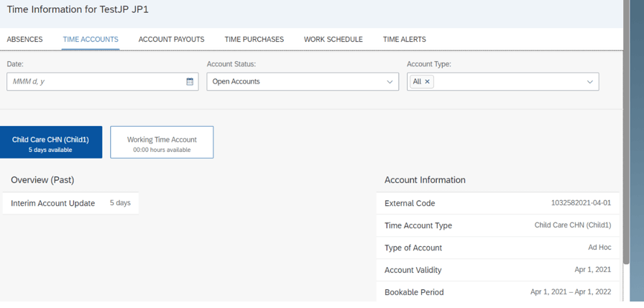Click the Type of Account row
644x308 pixels.
(x=498, y=248)
